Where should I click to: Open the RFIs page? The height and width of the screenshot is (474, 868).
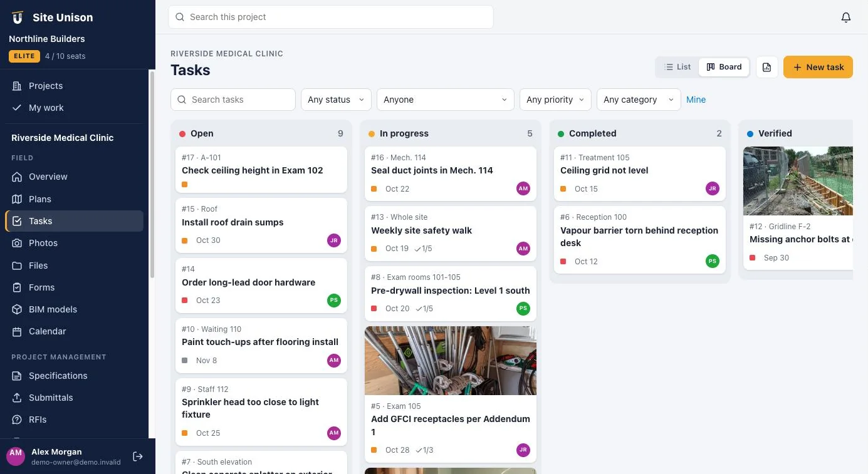point(74,420)
